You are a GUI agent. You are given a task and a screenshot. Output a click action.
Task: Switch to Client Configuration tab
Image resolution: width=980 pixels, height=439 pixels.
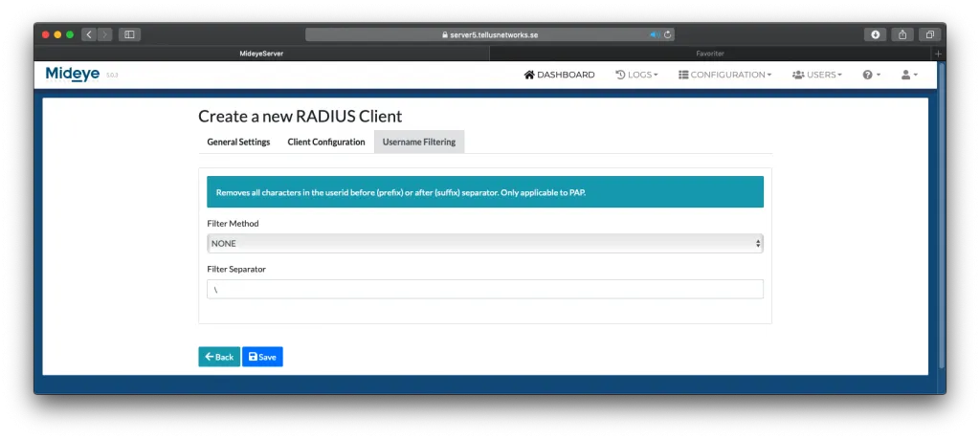[x=326, y=142]
